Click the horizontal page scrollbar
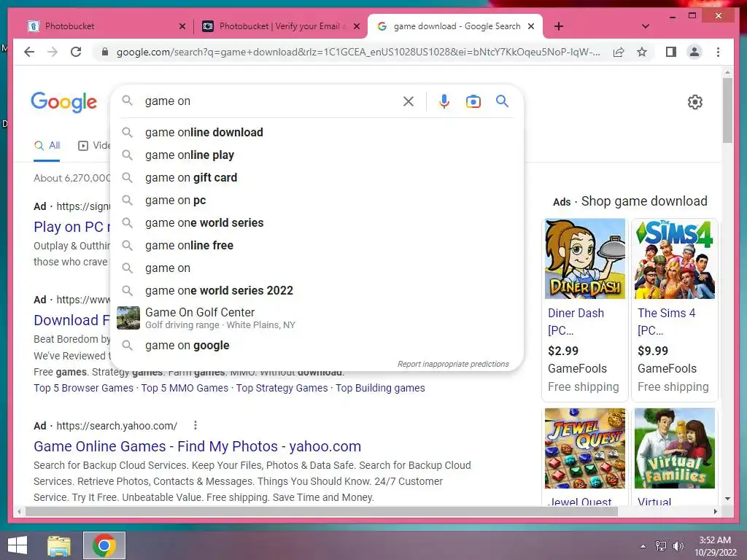Viewport: 747px width, 560px height. coord(322,511)
